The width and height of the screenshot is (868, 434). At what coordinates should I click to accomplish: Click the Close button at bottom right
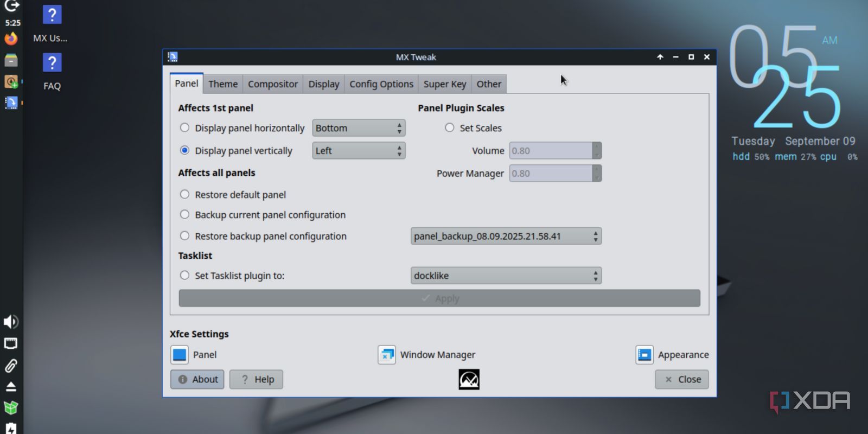pos(682,380)
